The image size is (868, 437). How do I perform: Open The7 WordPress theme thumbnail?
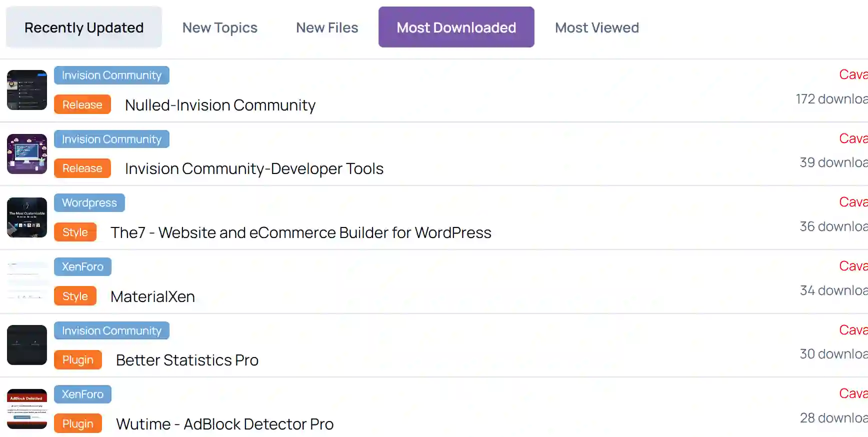[x=27, y=217]
